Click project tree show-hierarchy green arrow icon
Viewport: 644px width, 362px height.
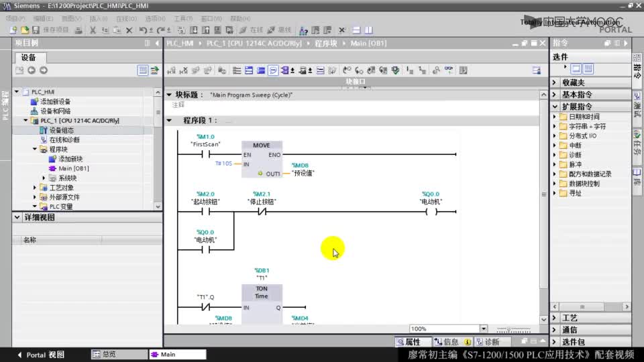[x=154, y=70]
